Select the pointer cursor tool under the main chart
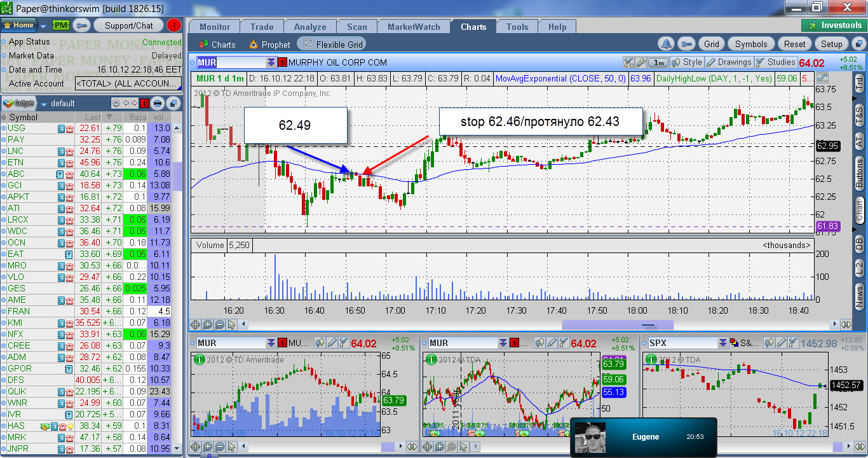The height and width of the screenshot is (458, 868). click(231, 324)
